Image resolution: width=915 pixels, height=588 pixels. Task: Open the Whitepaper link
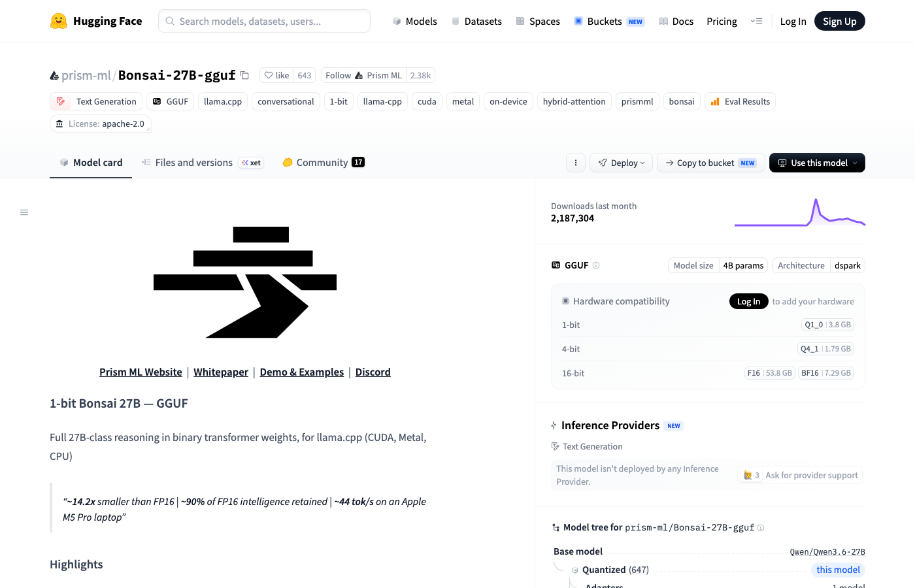pos(221,372)
